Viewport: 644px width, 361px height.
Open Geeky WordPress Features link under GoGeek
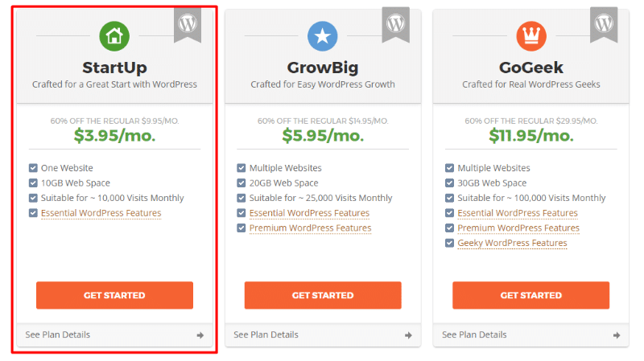point(512,243)
